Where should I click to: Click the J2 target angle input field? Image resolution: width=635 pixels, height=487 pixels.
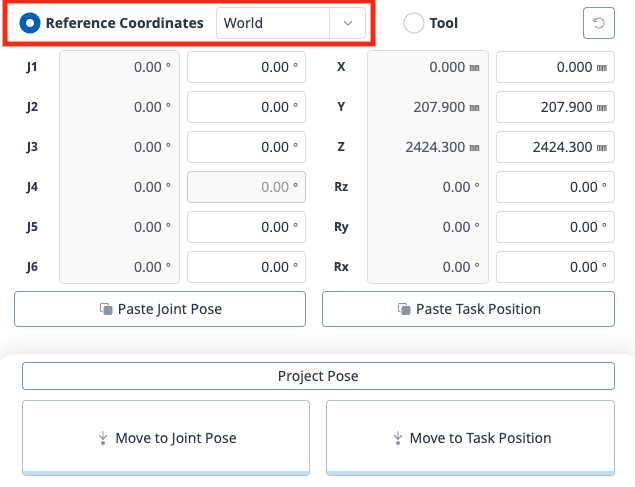246,107
